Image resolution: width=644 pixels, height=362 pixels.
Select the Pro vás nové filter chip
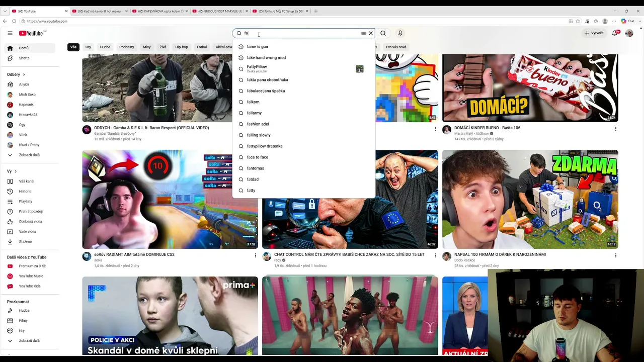[x=396, y=47]
